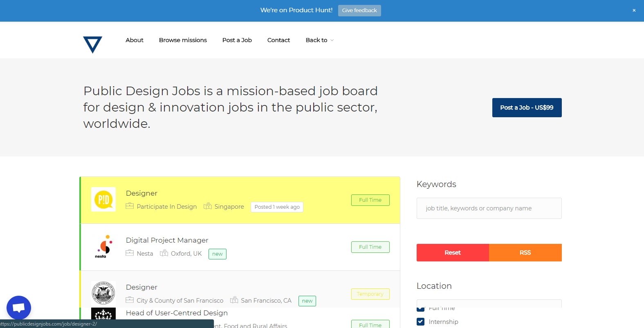Click the Post a Job - US$99 button
Image resolution: width=644 pixels, height=328 pixels.
coord(527,107)
